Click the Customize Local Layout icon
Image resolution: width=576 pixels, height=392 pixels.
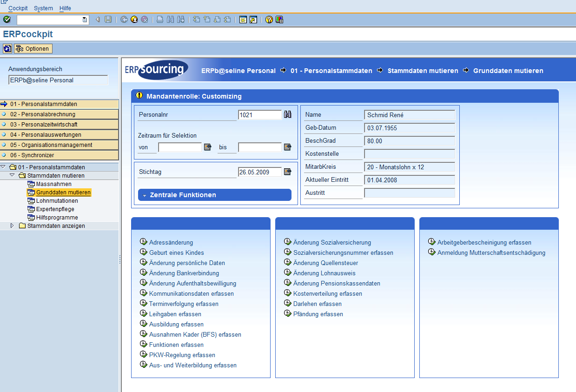(279, 20)
